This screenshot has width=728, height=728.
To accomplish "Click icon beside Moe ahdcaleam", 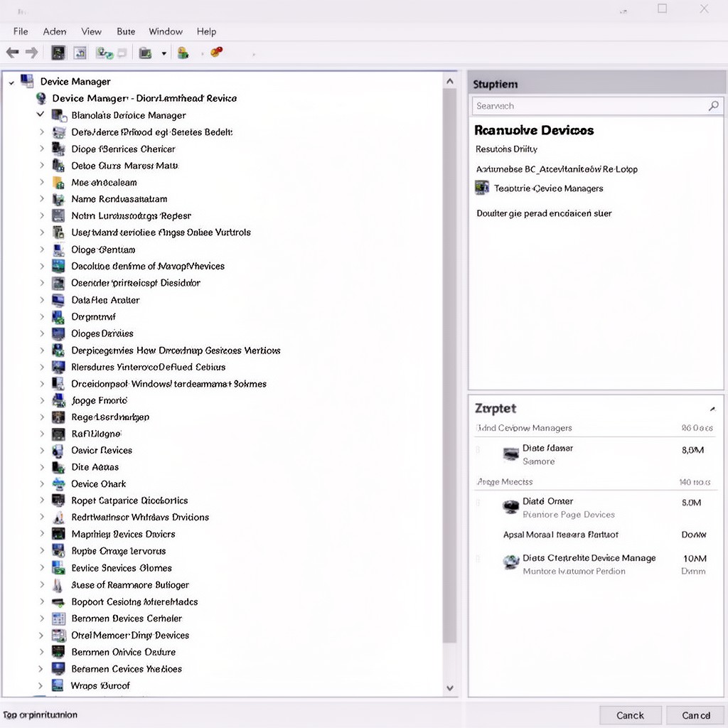I will (x=58, y=183).
